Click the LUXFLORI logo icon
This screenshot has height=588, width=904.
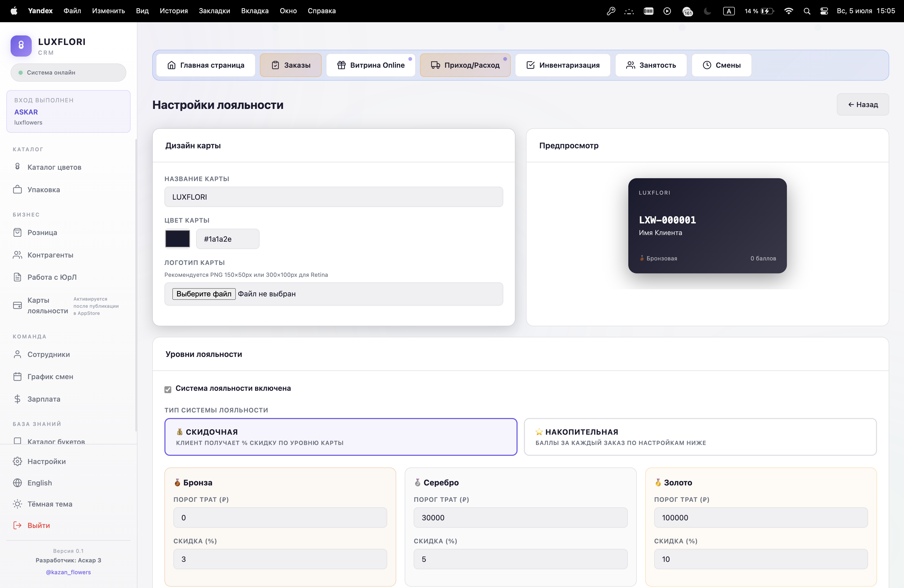tap(21, 45)
